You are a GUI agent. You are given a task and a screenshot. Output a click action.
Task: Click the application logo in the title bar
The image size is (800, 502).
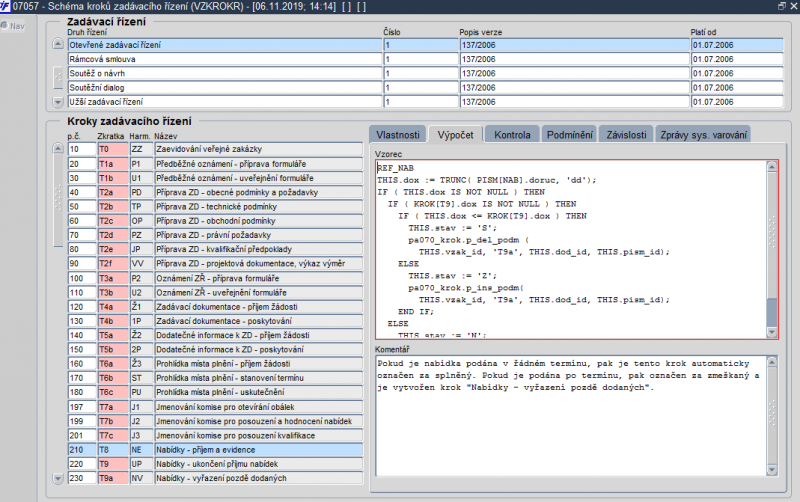[7, 6]
